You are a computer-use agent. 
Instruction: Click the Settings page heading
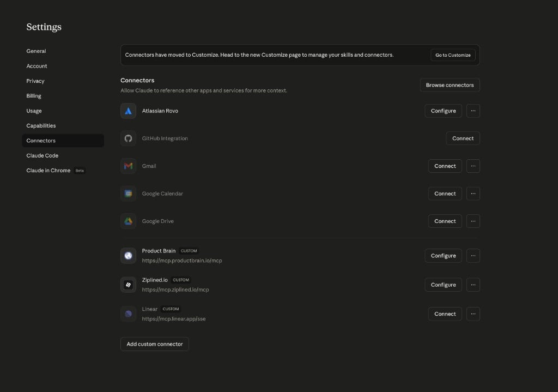coord(44,27)
